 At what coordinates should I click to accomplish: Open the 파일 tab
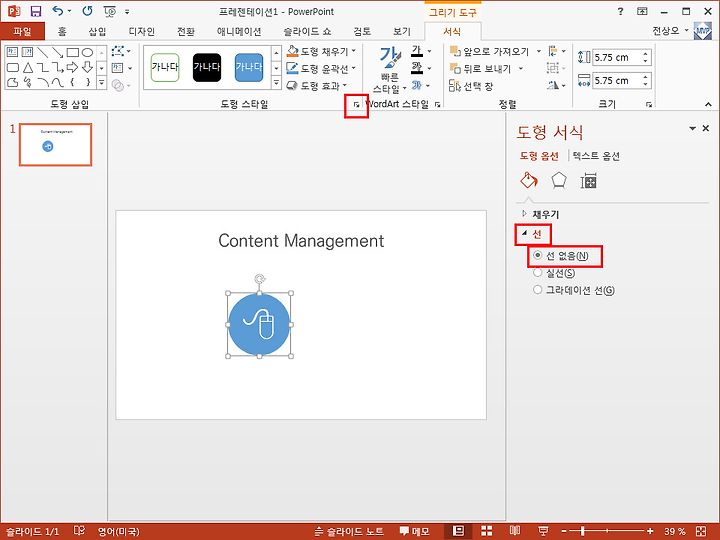click(22, 31)
